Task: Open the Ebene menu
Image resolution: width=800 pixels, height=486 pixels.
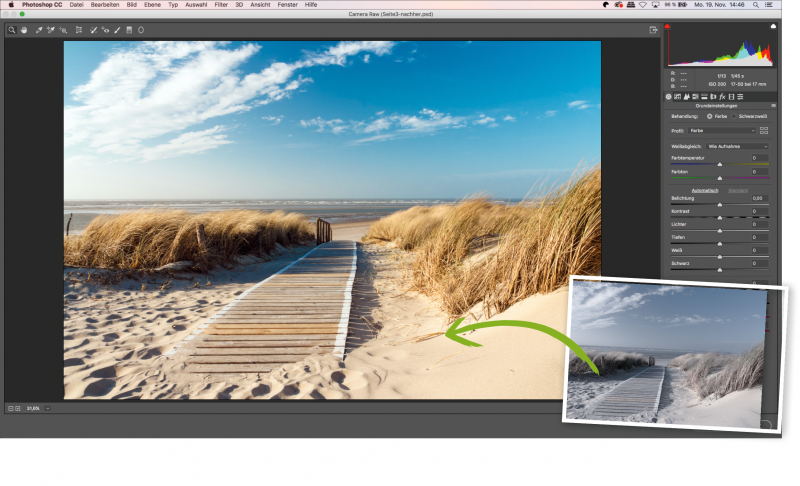Action: click(153, 5)
